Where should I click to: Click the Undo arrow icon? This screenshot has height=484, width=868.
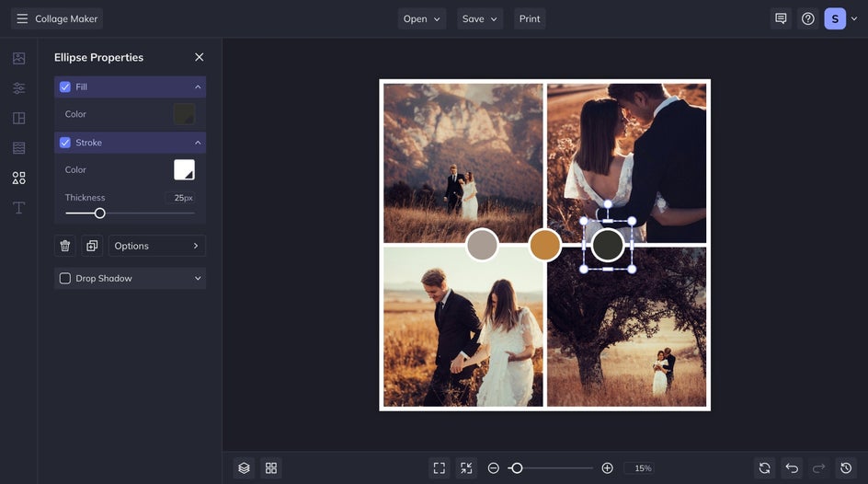tap(792, 468)
